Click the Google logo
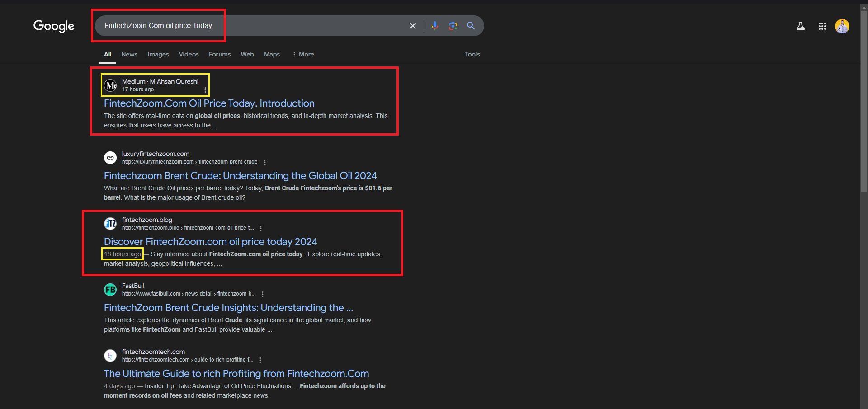Image resolution: width=868 pixels, height=409 pixels. point(54,26)
